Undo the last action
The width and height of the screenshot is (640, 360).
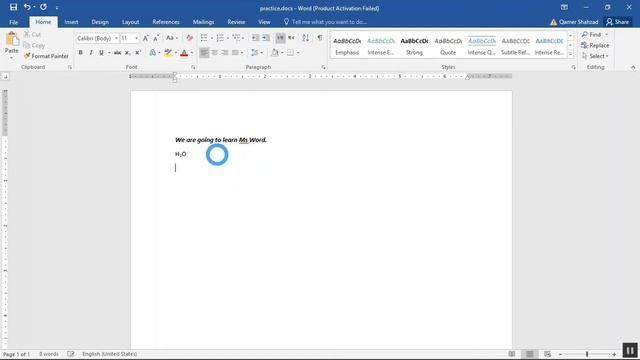27,7
